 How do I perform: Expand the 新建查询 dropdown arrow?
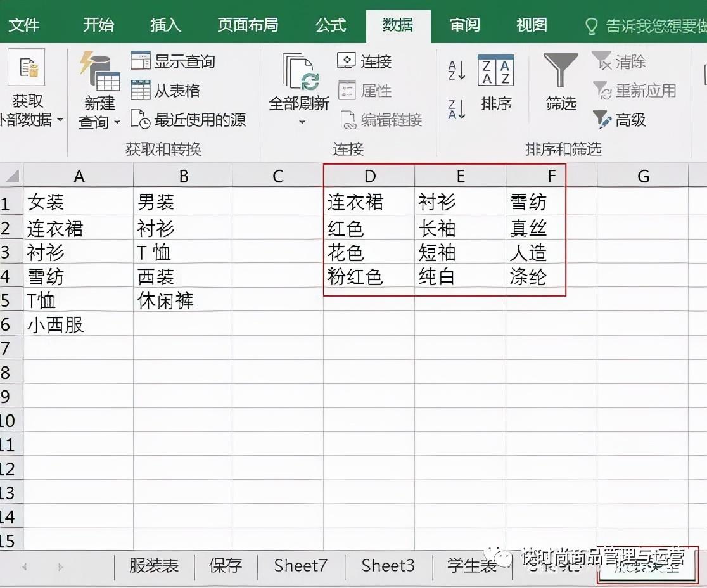117,122
